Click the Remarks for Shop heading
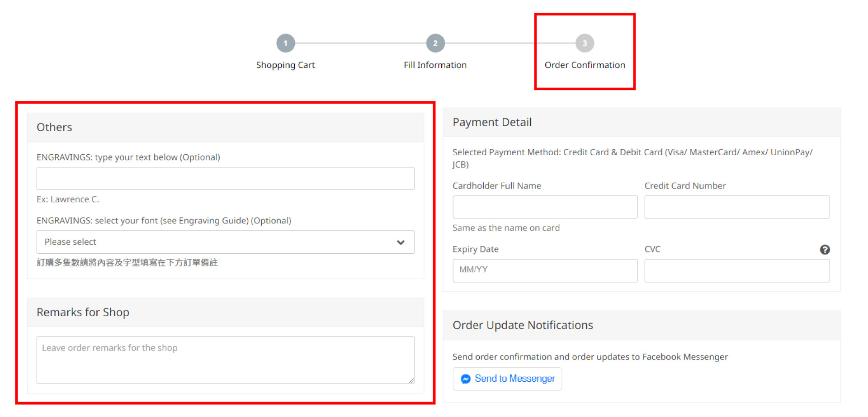 click(x=83, y=312)
